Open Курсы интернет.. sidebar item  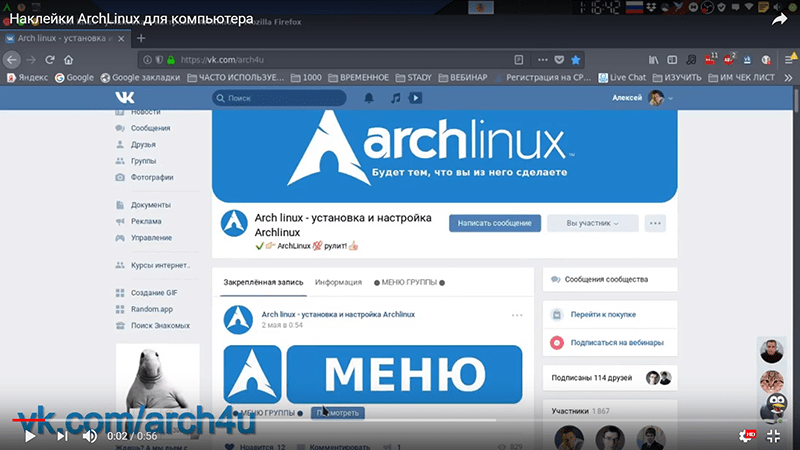160,265
